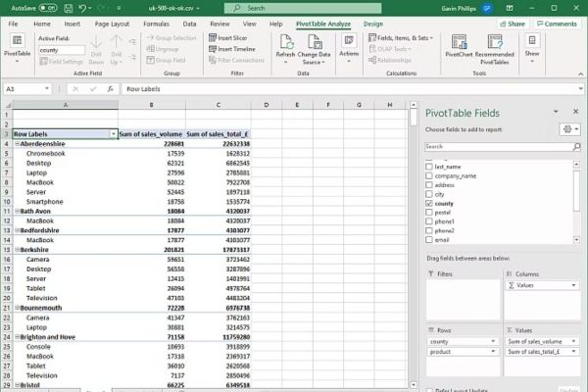588x392 pixels.
Task: Open Fields, Items, & Sets
Action: pyautogui.click(x=401, y=38)
